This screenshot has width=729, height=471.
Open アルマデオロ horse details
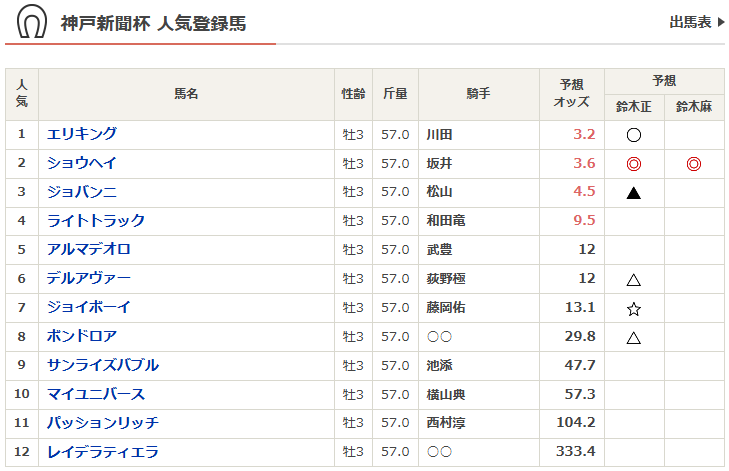pos(89,250)
